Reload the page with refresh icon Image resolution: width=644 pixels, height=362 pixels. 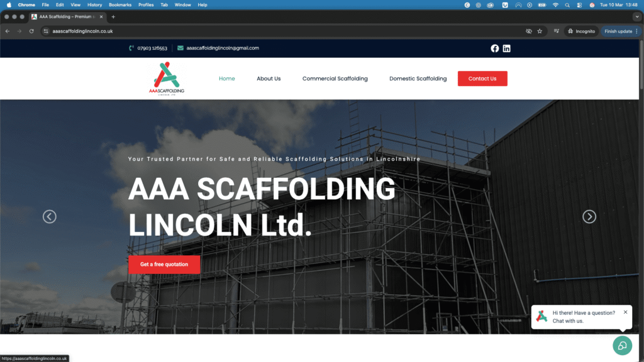[x=31, y=31]
